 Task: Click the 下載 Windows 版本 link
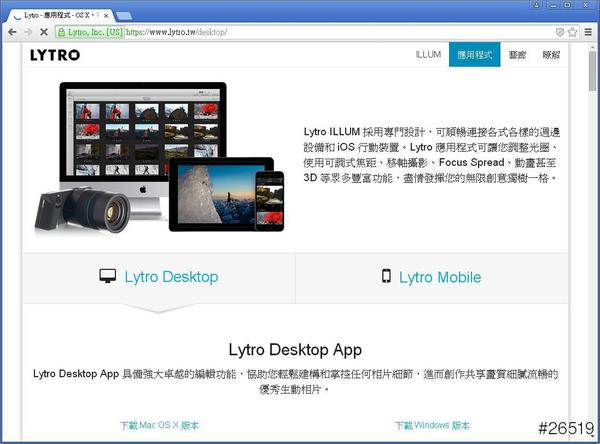(x=432, y=425)
